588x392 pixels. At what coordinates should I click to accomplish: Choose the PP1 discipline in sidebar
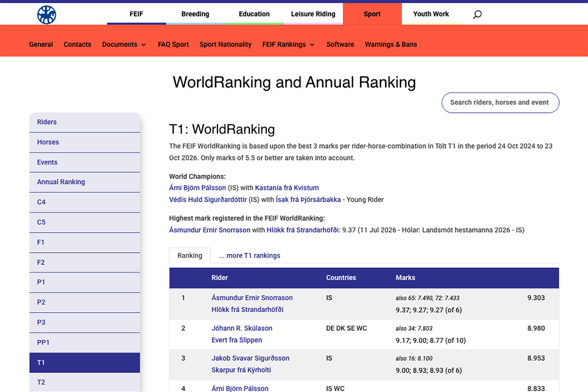pos(85,343)
